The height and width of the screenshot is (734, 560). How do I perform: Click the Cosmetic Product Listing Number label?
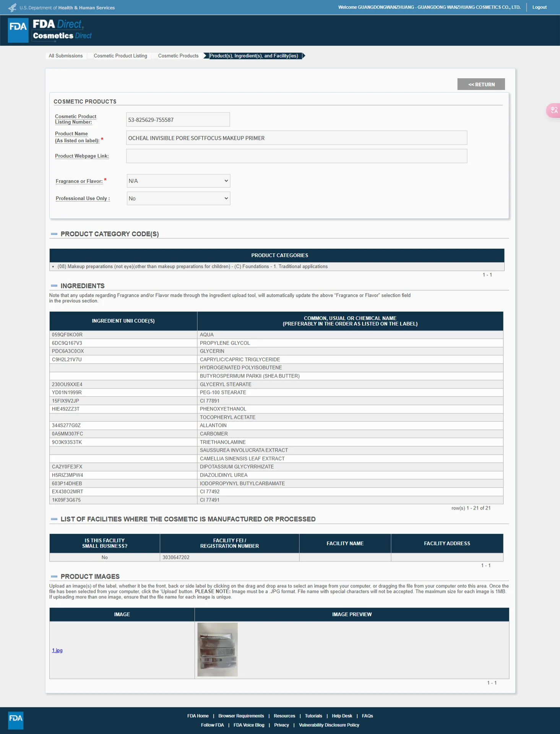pos(76,119)
